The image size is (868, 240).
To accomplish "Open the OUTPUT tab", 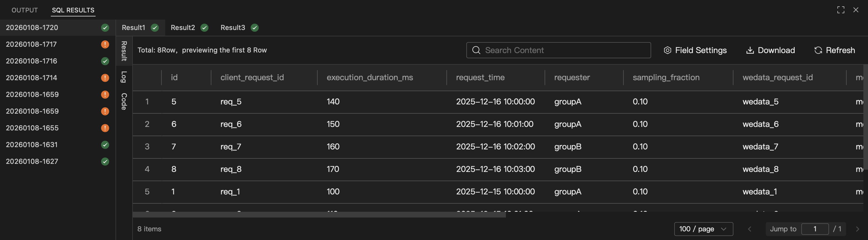I will pos(25,10).
